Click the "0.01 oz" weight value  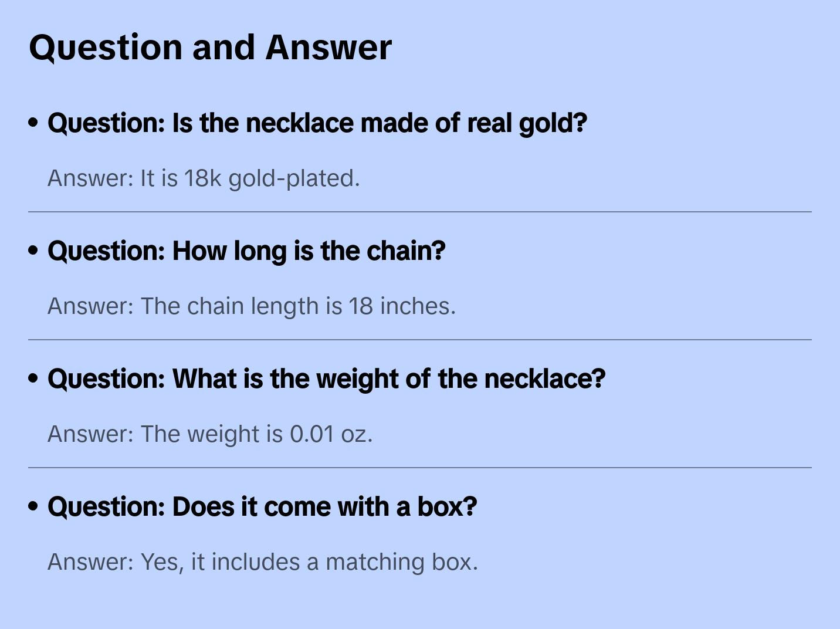[330, 434]
